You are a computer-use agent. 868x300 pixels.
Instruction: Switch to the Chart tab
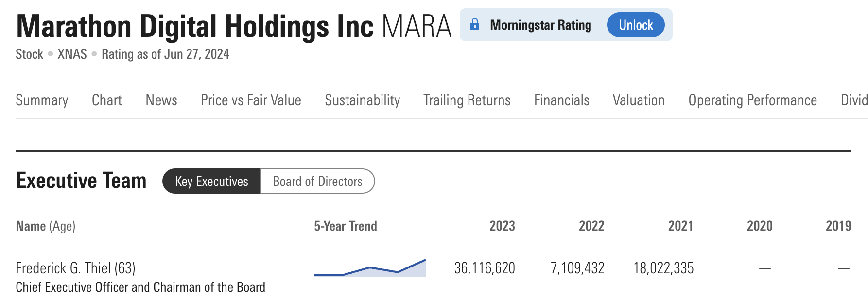tap(107, 100)
